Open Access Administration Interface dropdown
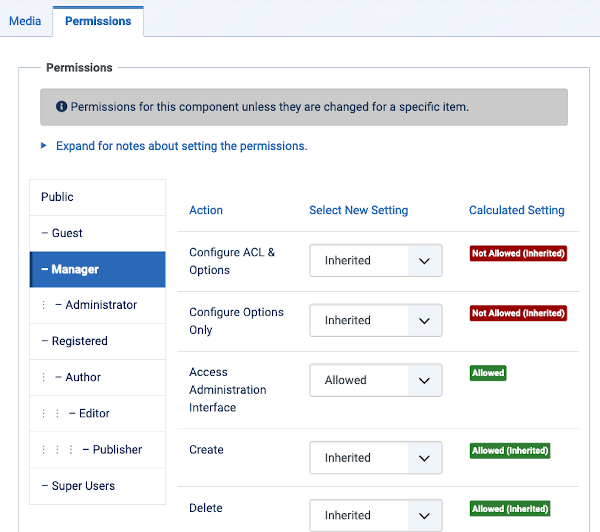This screenshot has height=532, width=600. tap(376, 380)
